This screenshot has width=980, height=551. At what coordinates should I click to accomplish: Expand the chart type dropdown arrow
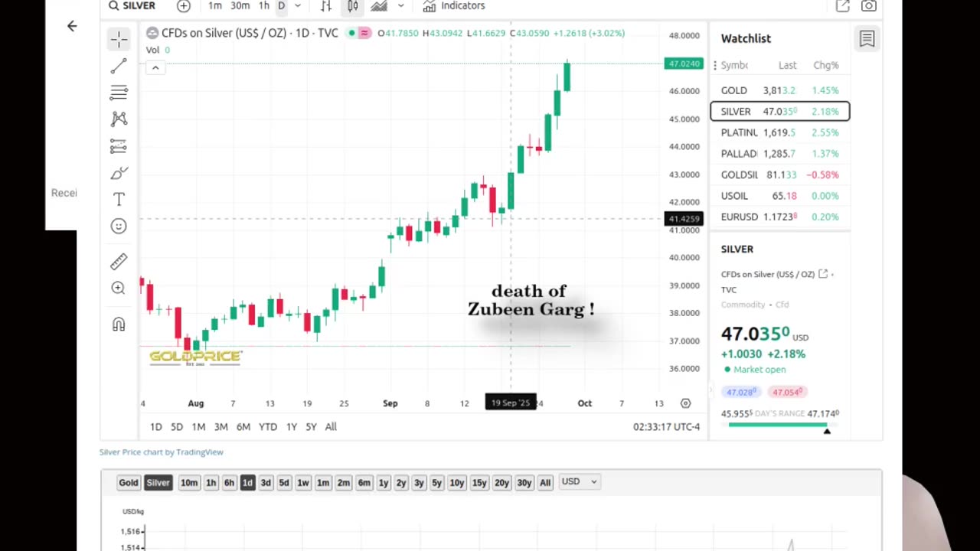pos(400,6)
